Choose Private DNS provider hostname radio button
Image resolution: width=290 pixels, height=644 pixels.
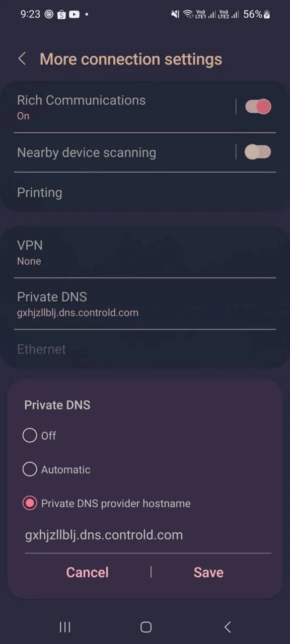30,503
